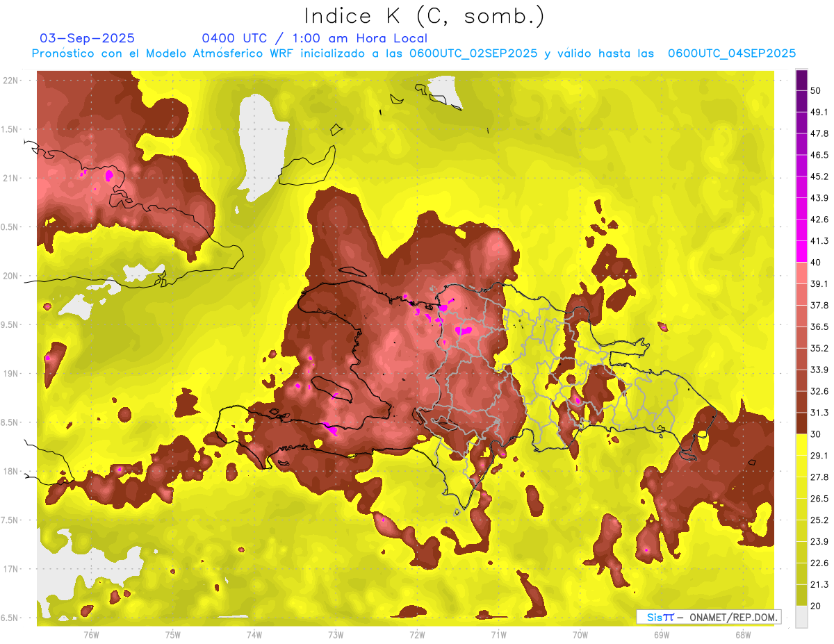Screen dimensions: 834x644
Task: Select the 17N latitude axis label
Action: pyautogui.click(x=12, y=569)
